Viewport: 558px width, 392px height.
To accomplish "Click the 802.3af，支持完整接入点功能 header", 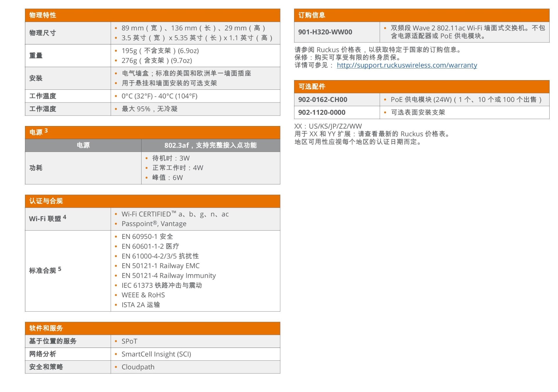I will coord(211,145).
